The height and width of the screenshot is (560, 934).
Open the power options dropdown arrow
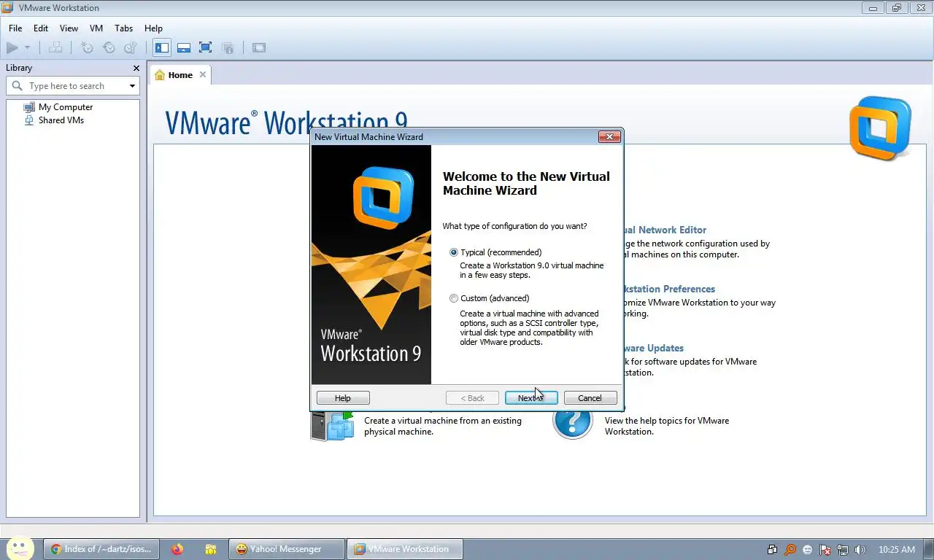click(28, 48)
